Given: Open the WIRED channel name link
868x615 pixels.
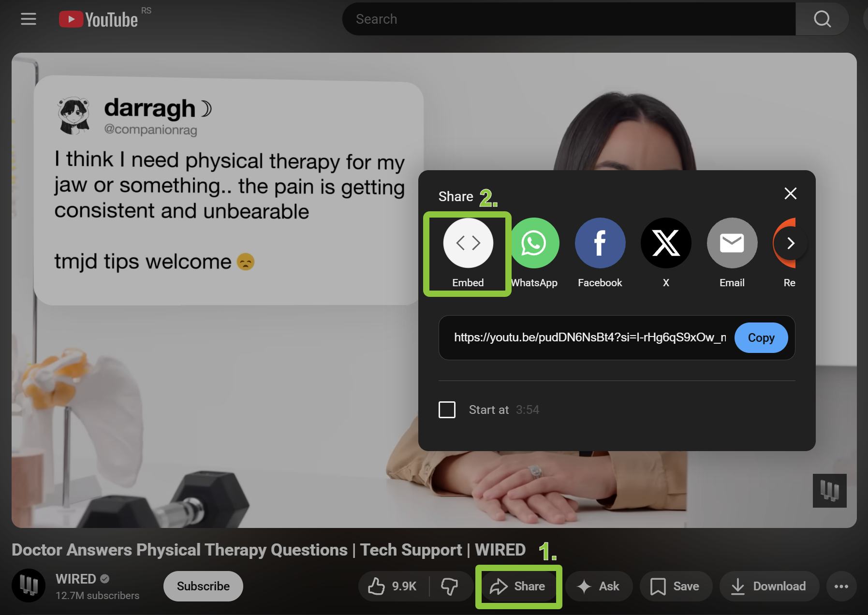Looking at the screenshot, I should [x=76, y=579].
